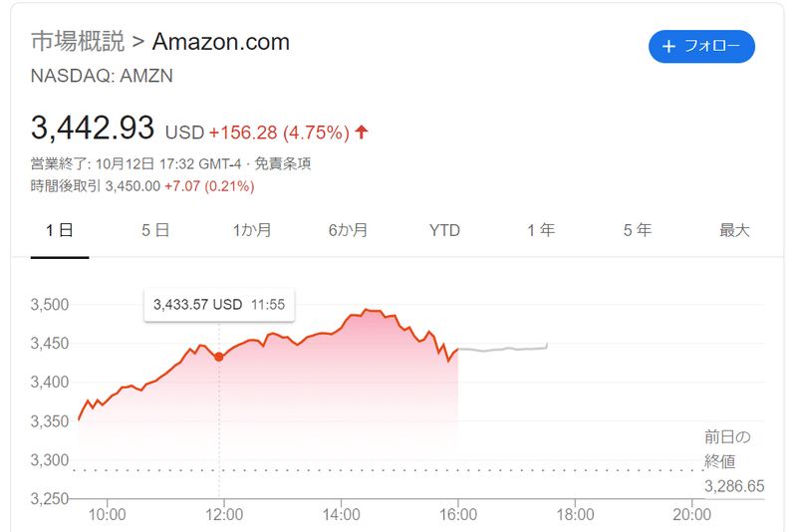797x532 pixels.
Task: Open the 市場概説 market overview link
Action: click(78, 41)
